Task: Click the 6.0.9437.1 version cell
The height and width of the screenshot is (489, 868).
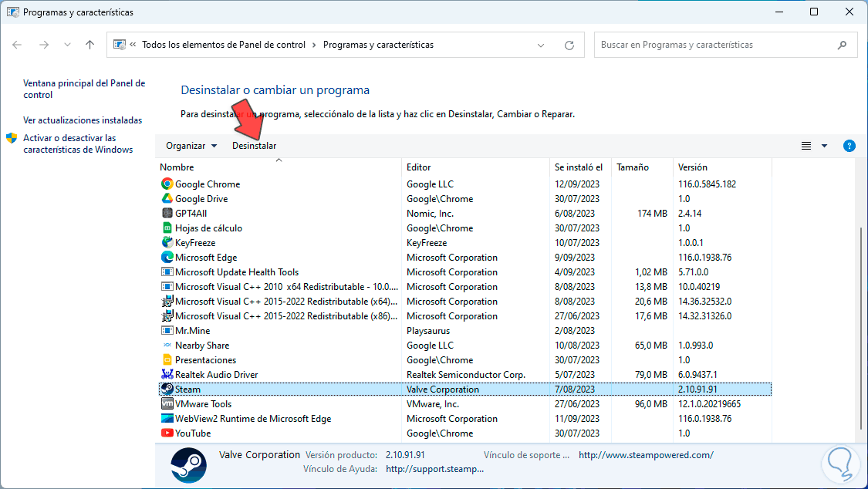Action: tap(697, 375)
